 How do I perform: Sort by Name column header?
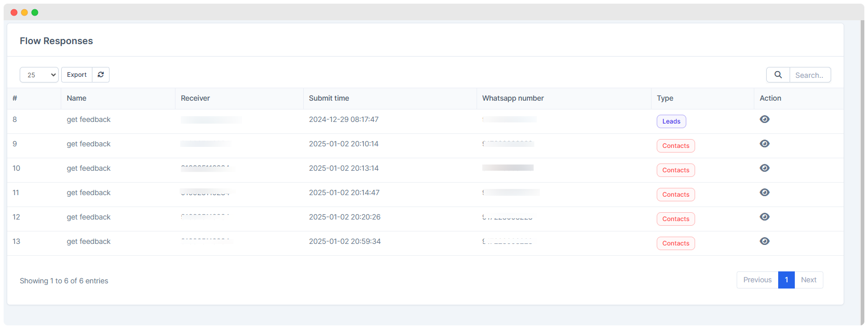76,98
